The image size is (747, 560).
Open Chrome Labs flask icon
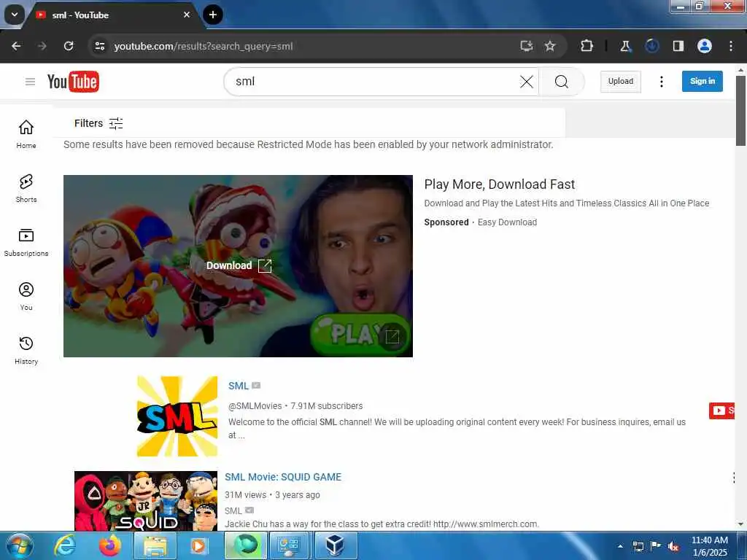pos(625,46)
